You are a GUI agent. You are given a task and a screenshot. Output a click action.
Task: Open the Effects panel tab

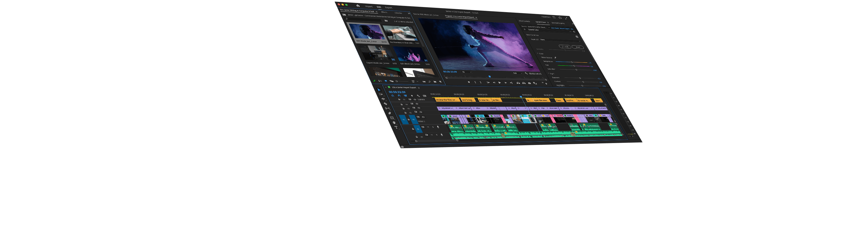coord(384,12)
